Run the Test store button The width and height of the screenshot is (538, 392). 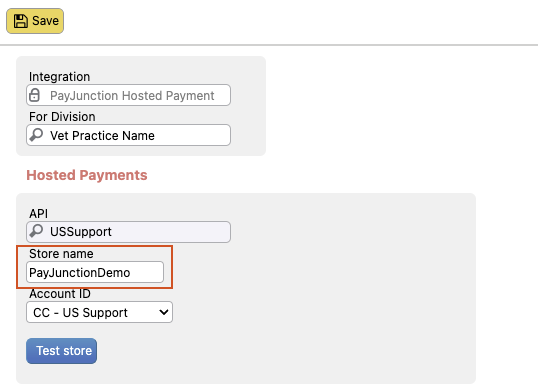61,351
